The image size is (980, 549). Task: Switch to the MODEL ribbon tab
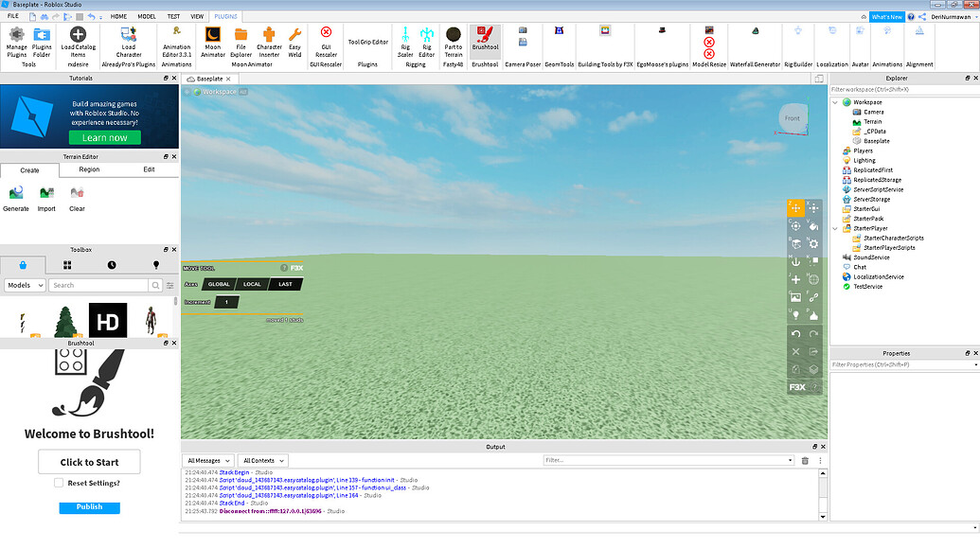pos(147,16)
